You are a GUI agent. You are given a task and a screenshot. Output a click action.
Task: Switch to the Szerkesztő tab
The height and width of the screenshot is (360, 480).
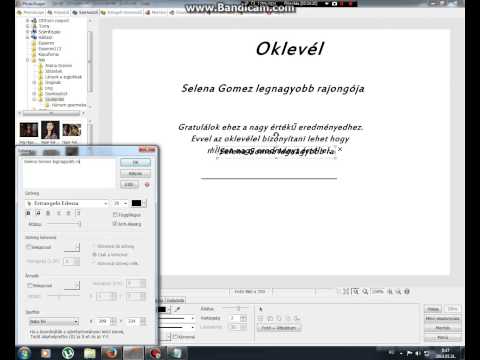[x=85, y=12]
